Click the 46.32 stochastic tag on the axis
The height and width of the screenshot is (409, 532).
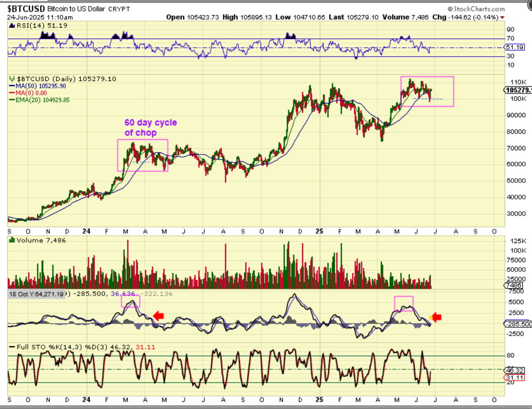pyautogui.click(x=515, y=370)
